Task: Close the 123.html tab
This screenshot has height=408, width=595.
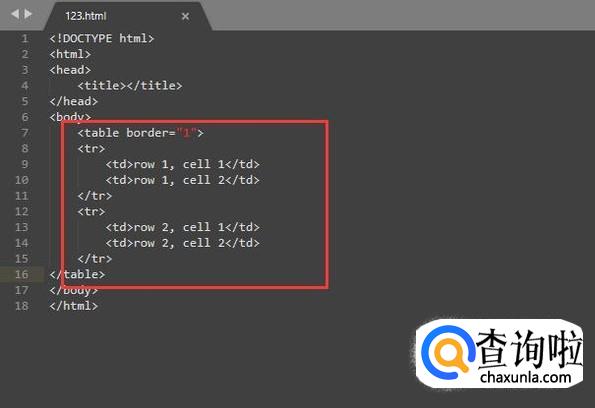Action: tap(185, 16)
